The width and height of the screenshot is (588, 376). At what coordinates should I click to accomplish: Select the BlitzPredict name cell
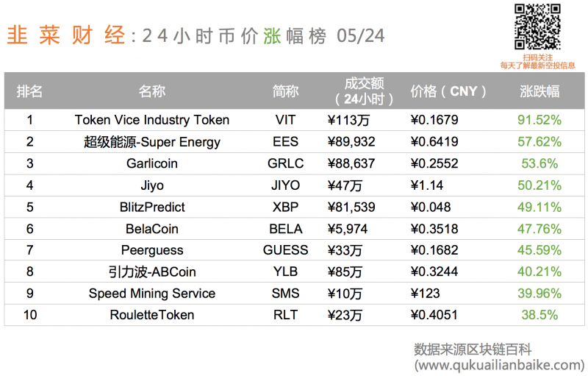point(152,207)
